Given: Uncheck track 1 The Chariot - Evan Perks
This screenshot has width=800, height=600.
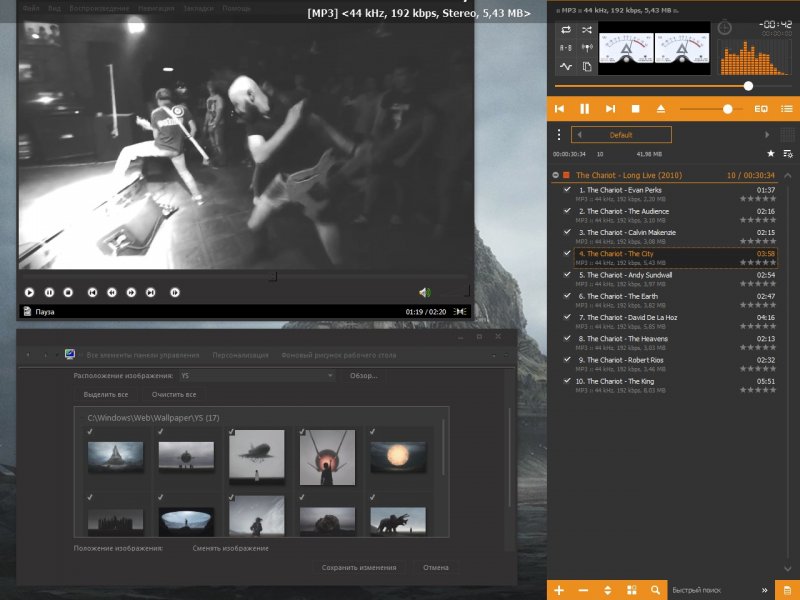Looking at the screenshot, I should [567, 189].
